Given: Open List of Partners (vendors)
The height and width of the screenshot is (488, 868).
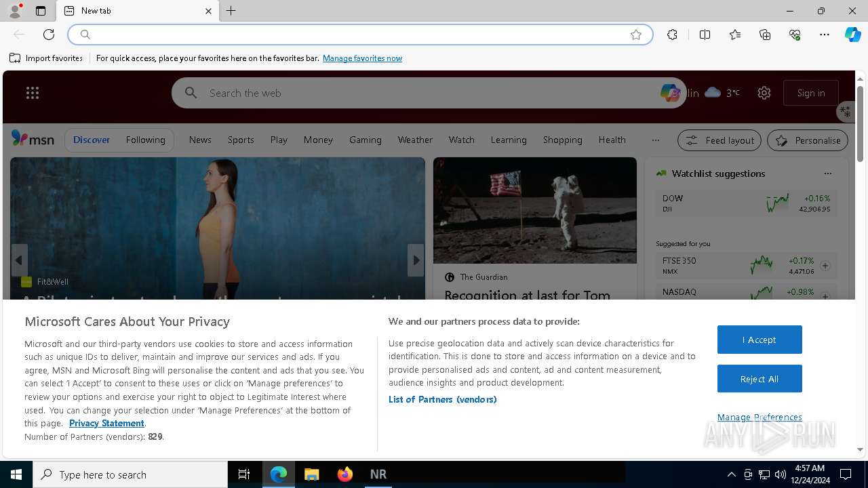Looking at the screenshot, I should pos(443,399).
